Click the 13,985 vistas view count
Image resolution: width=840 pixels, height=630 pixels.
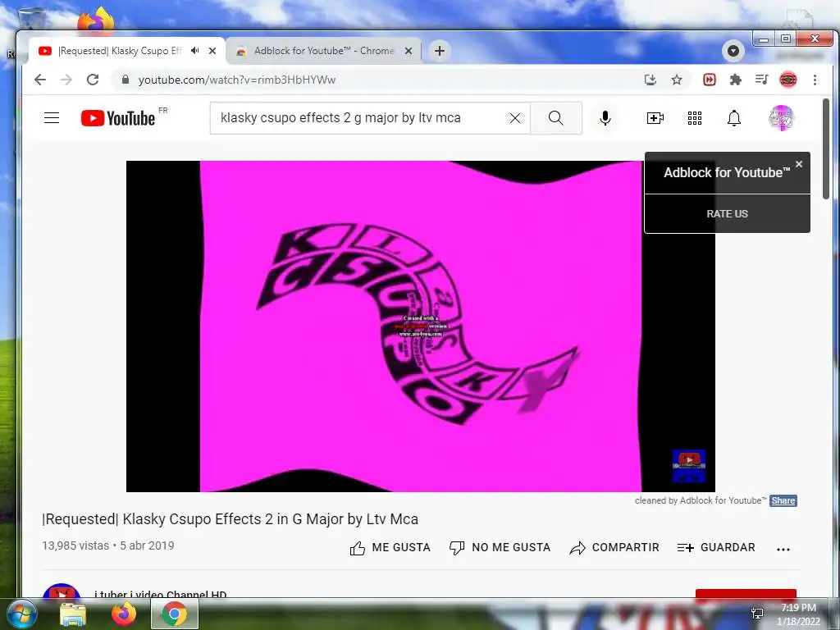75,546
